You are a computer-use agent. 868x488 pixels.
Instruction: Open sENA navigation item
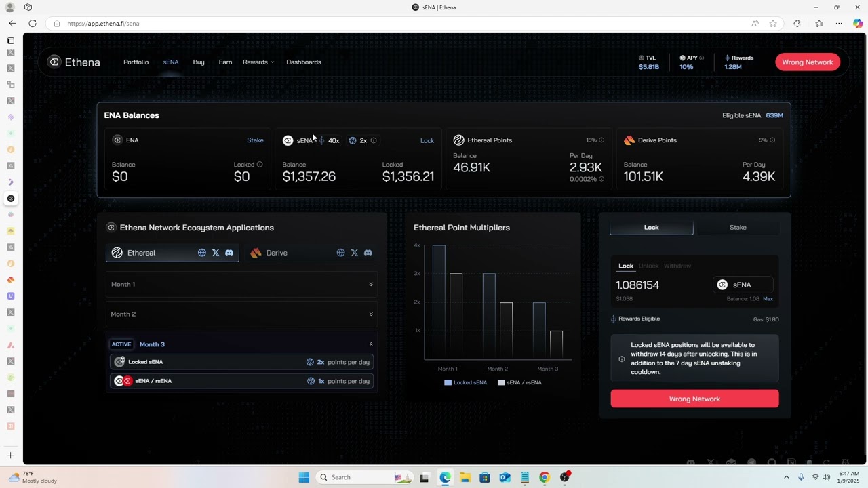171,62
